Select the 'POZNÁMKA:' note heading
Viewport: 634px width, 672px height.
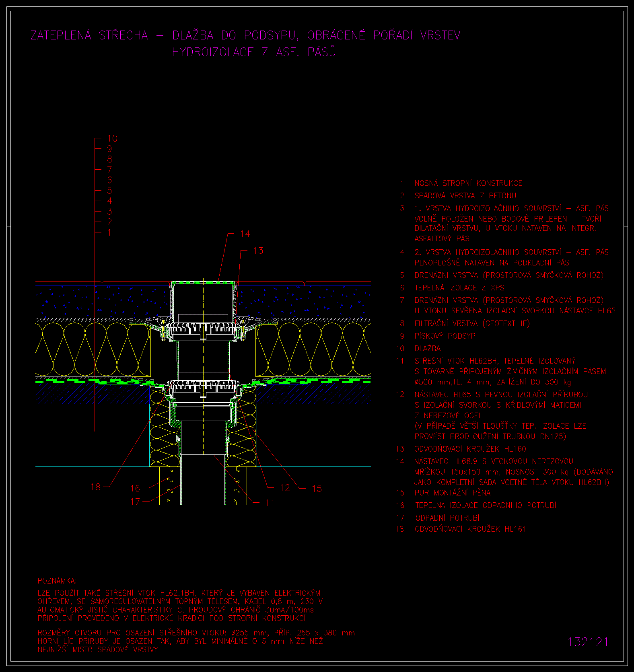(57, 581)
